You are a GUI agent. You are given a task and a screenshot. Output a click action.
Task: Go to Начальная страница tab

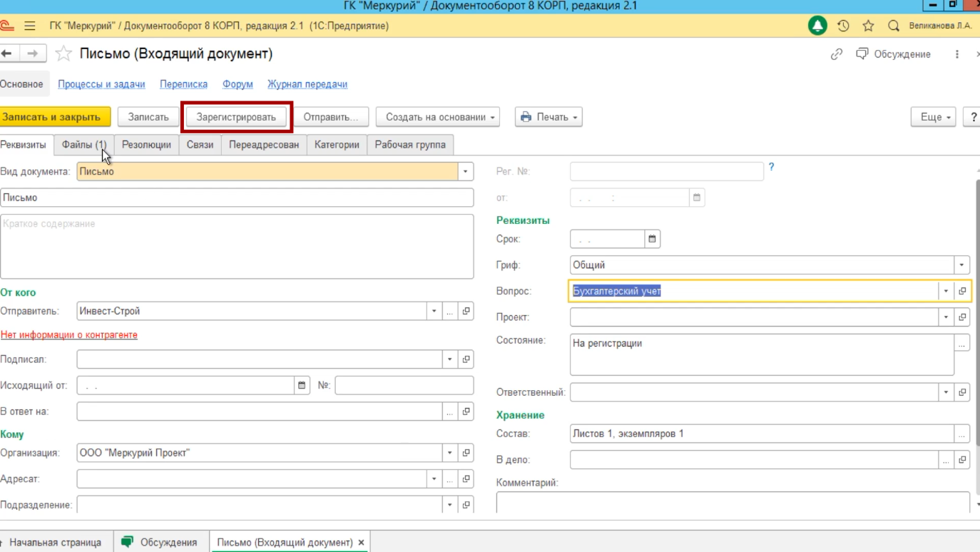coord(56,542)
